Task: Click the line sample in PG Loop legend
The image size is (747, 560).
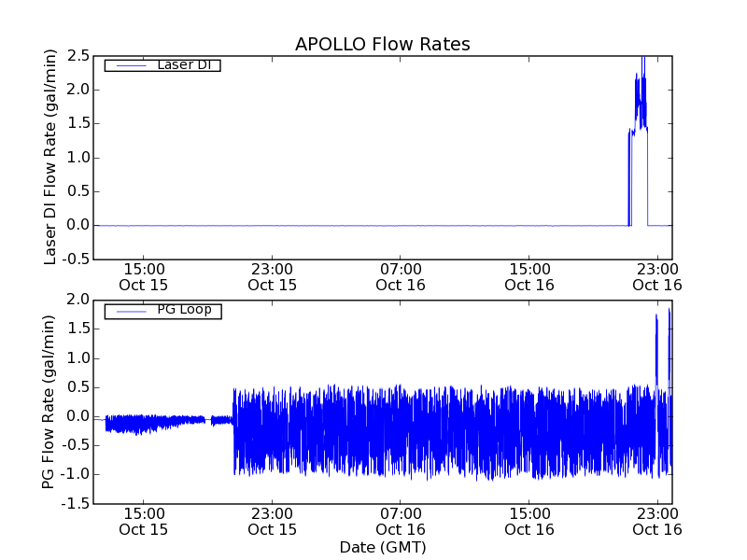Action: (131, 312)
